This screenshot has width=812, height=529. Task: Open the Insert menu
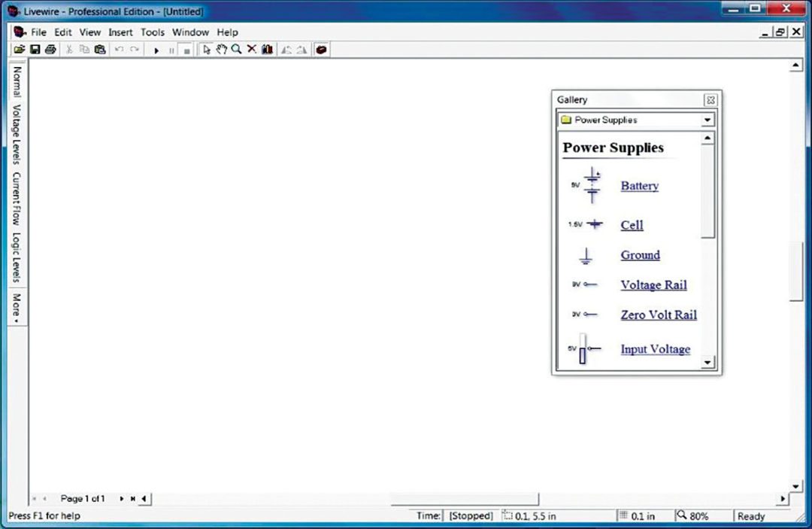[120, 32]
